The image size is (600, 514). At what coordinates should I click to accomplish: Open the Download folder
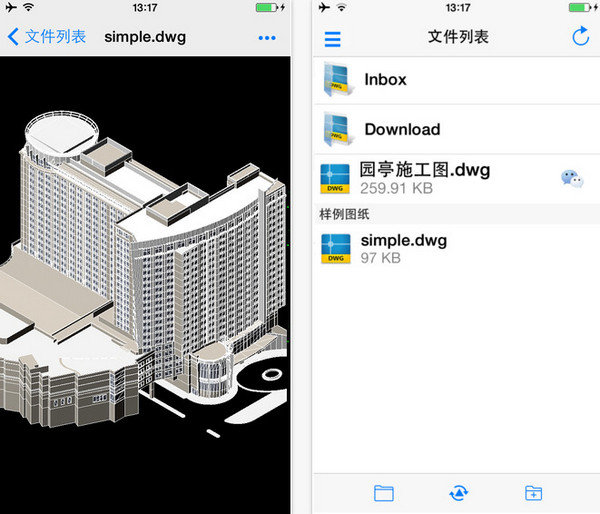pyautogui.click(x=402, y=130)
